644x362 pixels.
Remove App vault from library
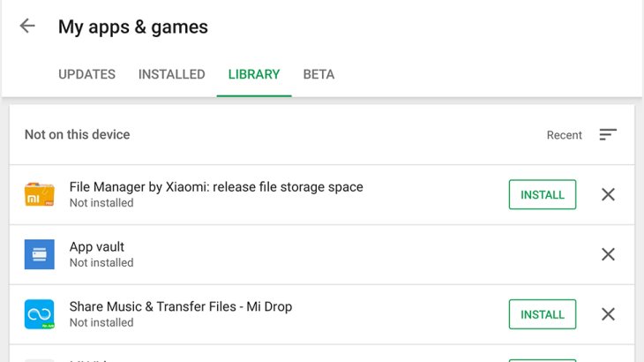click(608, 254)
